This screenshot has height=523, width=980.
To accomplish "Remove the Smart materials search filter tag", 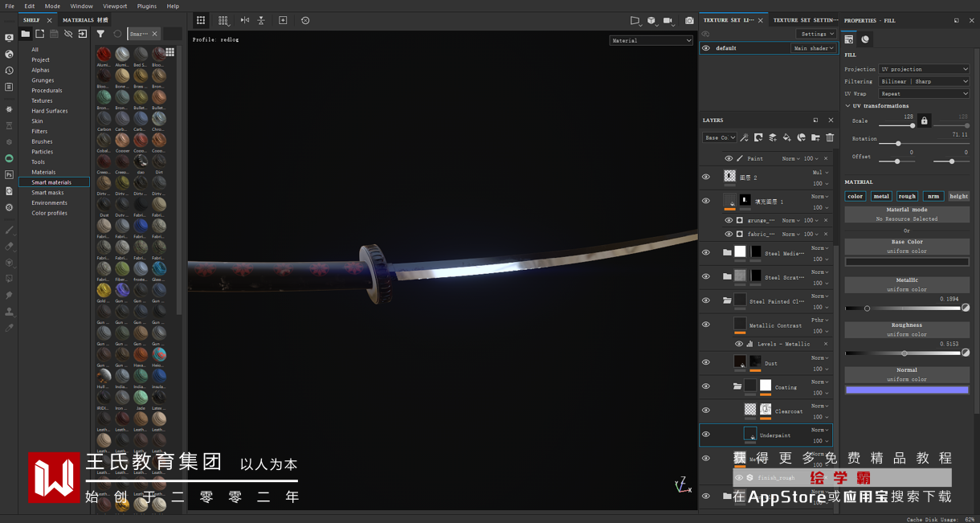I will [x=155, y=34].
